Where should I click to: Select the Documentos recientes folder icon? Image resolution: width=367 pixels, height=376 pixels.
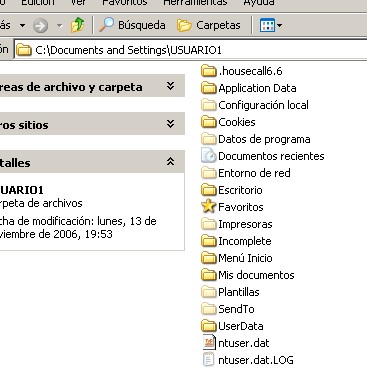coord(209,156)
